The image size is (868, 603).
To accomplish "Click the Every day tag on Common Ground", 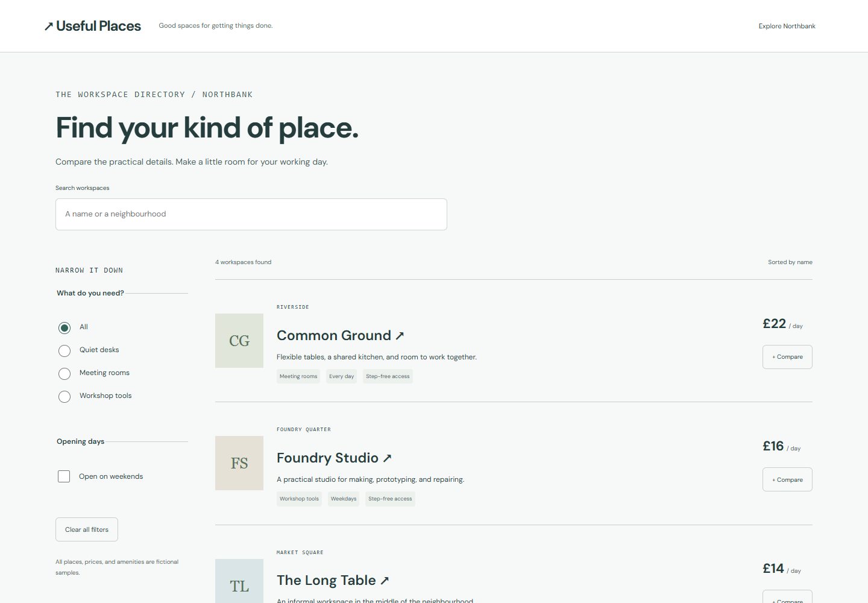I will (x=342, y=376).
